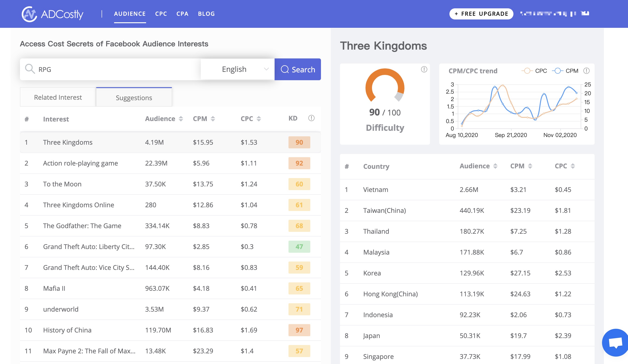Open the English language dropdown
This screenshot has width=628, height=364.
click(237, 69)
